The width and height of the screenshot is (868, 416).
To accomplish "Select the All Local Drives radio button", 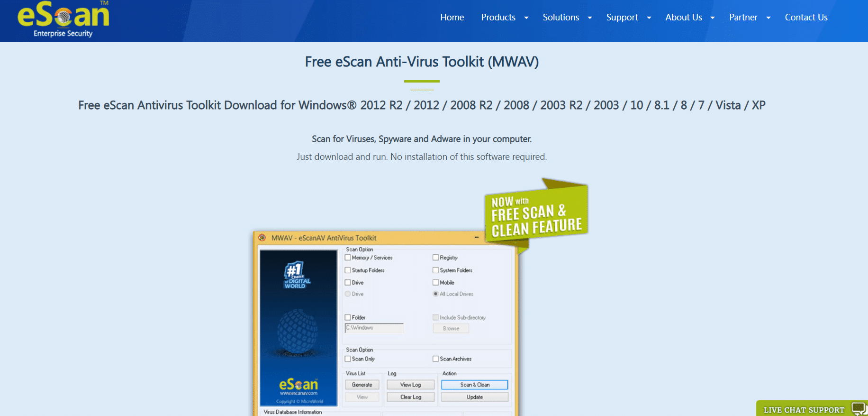I will (435, 294).
